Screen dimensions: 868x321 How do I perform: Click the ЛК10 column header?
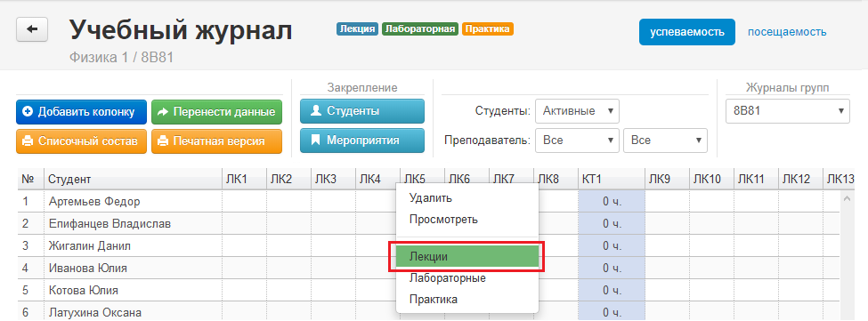point(712,179)
